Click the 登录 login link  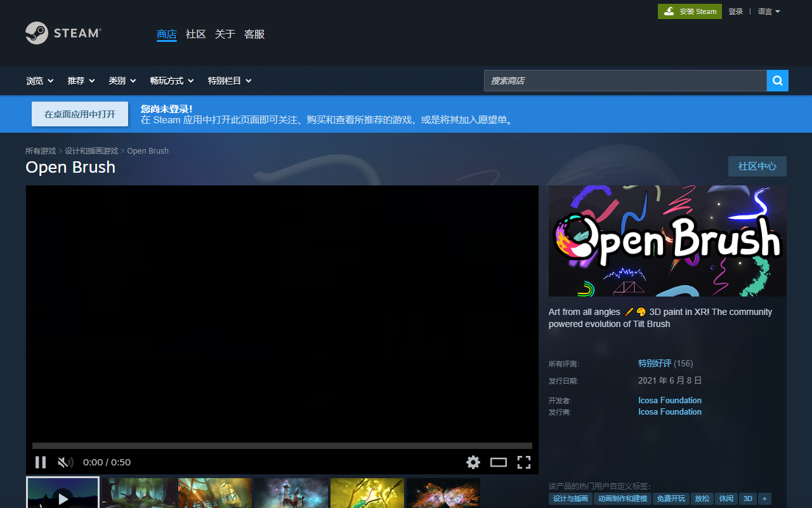pyautogui.click(x=735, y=11)
